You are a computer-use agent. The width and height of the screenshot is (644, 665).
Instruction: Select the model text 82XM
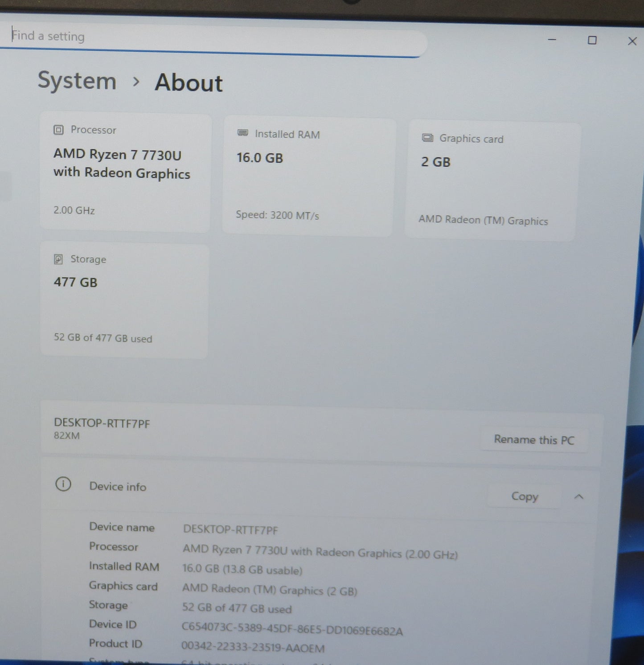(x=67, y=435)
